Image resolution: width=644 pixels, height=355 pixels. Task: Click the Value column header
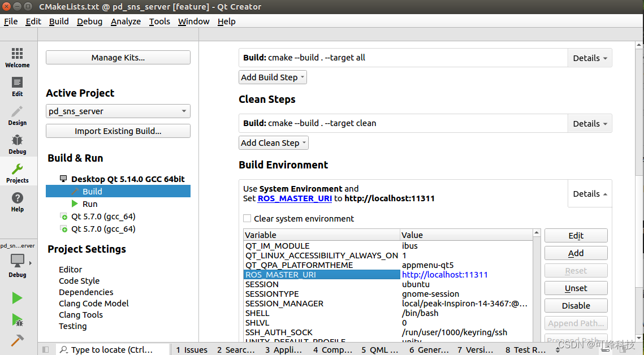[x=466, y=235]
